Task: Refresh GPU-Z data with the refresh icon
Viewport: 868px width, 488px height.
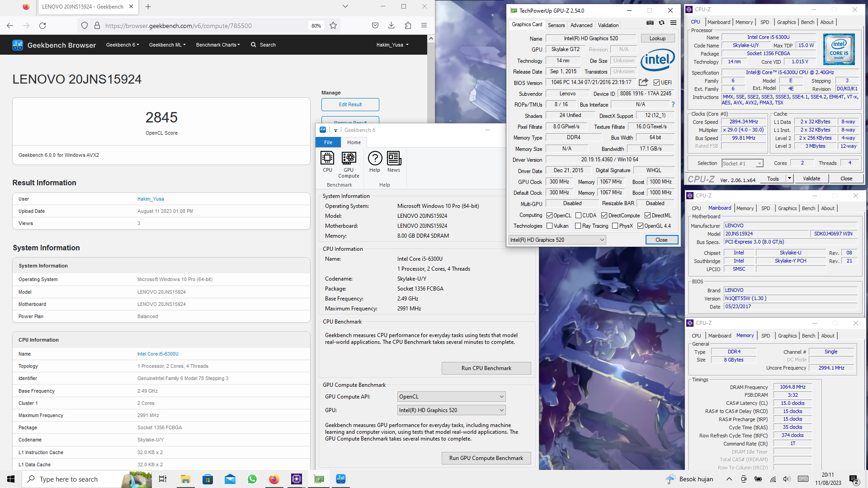Action: 661,23
